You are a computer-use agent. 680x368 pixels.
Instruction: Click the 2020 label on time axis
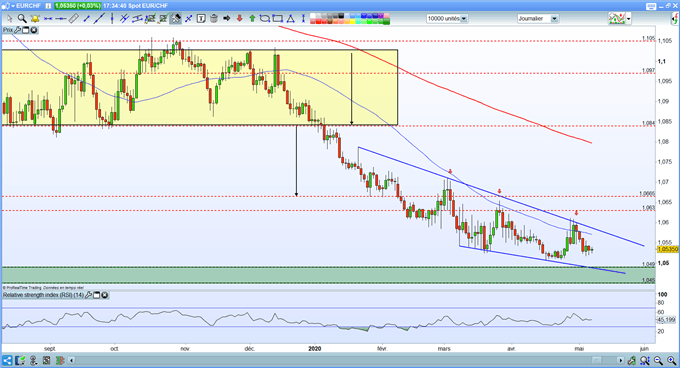314,348
